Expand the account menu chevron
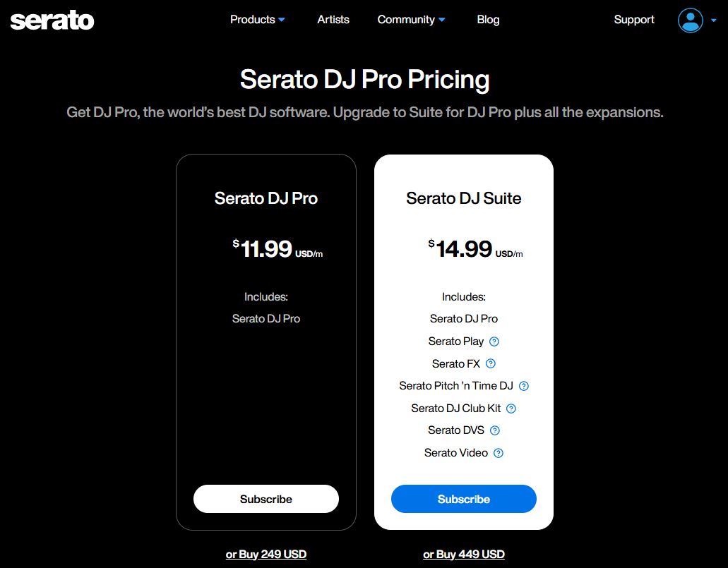Image resolution: width=728 pixels, height=568 pixels. pos(714,22)
